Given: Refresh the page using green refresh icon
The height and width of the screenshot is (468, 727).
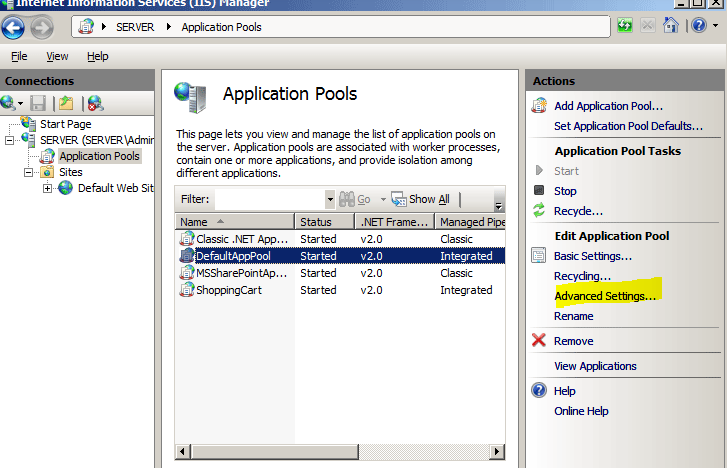Looking at the screenshot, I should (x=625, y=25).
